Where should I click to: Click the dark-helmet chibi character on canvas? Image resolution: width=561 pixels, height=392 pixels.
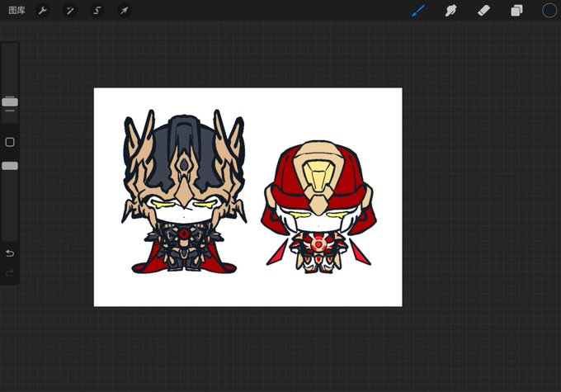[x=184, y=191]
